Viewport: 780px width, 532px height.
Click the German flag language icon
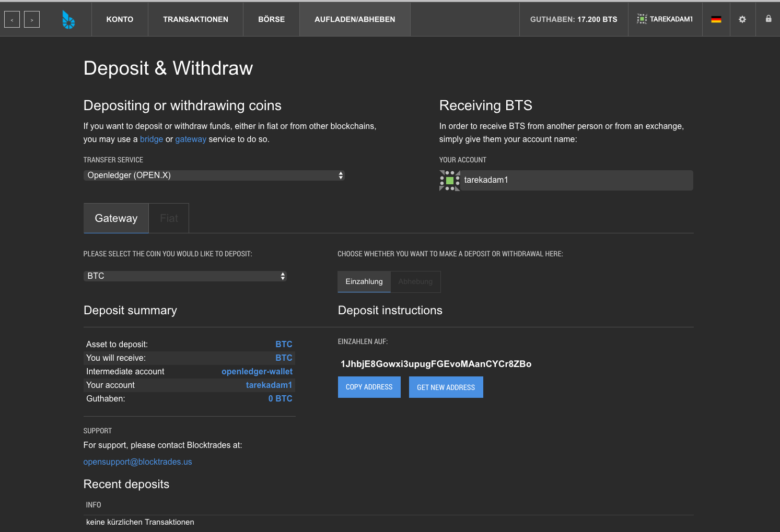point(716,19)
